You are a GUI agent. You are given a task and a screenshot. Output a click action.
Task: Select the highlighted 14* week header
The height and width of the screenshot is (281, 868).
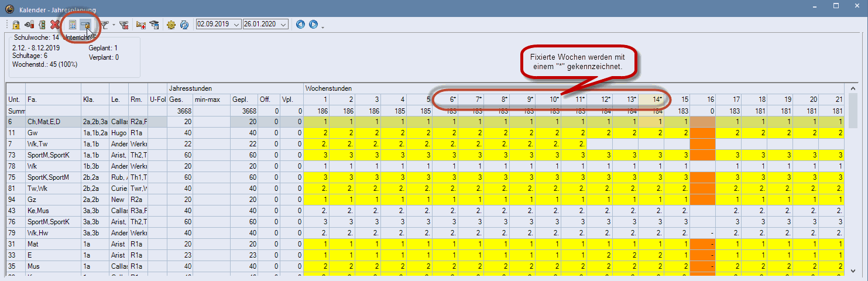click(651, 99)
